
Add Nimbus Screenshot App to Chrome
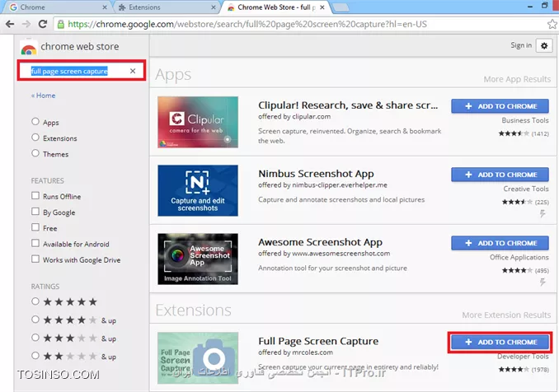pyautogui.click(x=500, y=175)
